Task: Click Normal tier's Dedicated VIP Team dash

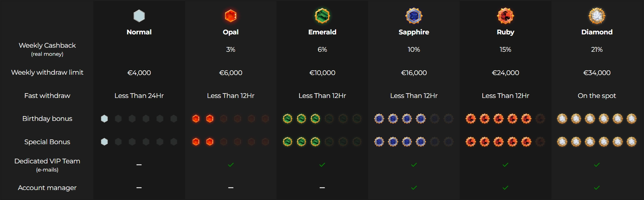Action: pyautogui.click(x=139, y=165)
